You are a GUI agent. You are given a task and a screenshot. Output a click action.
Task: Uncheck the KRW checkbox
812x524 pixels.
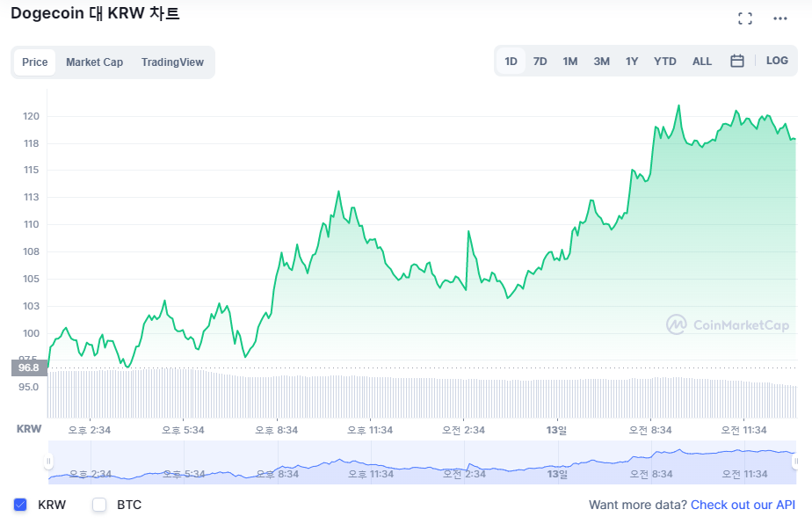point(20,505)
